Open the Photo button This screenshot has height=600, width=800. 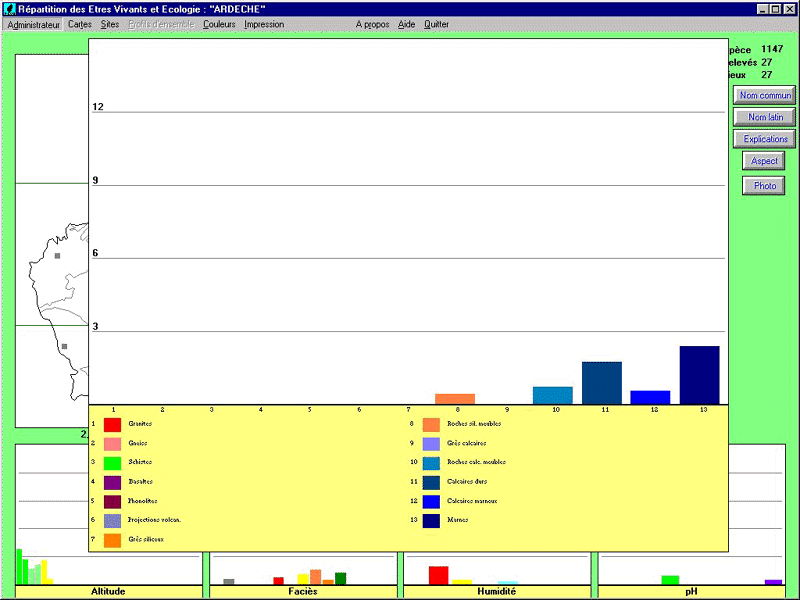click(x=764, y=186)
